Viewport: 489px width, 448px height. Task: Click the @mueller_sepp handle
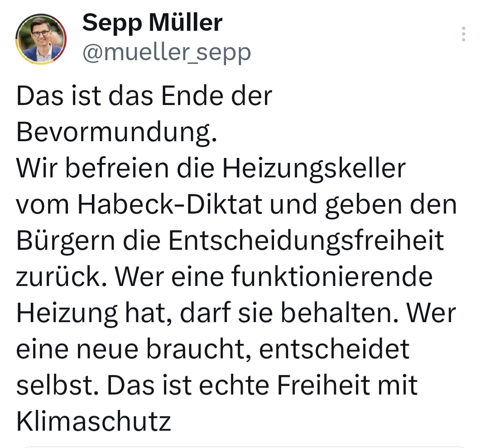[166, 53]
